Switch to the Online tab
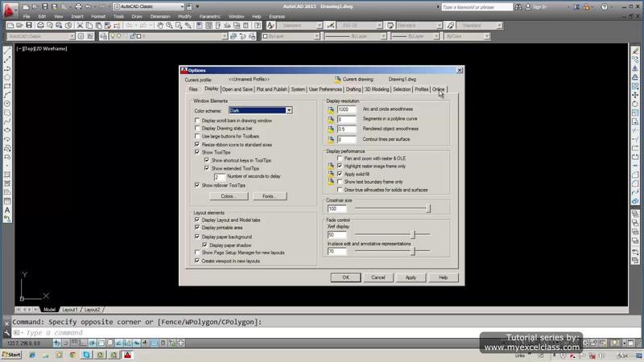Screen dimensions: 644x362 (438, 89)
